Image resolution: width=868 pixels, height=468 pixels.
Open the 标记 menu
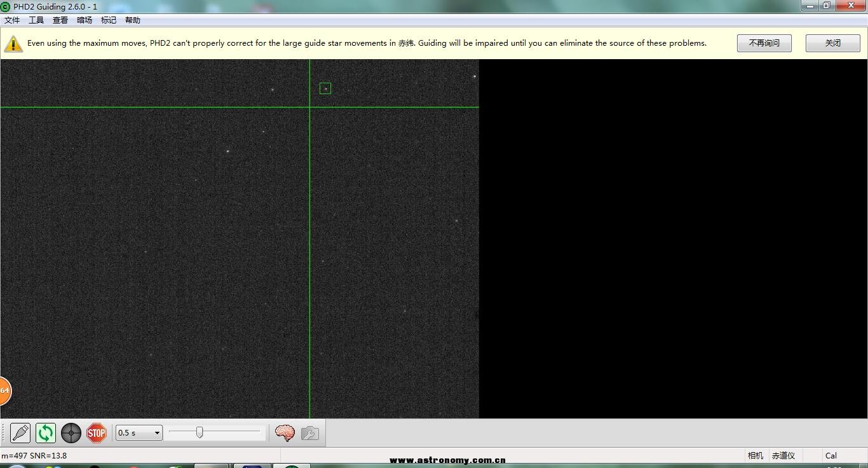(109, 20)
